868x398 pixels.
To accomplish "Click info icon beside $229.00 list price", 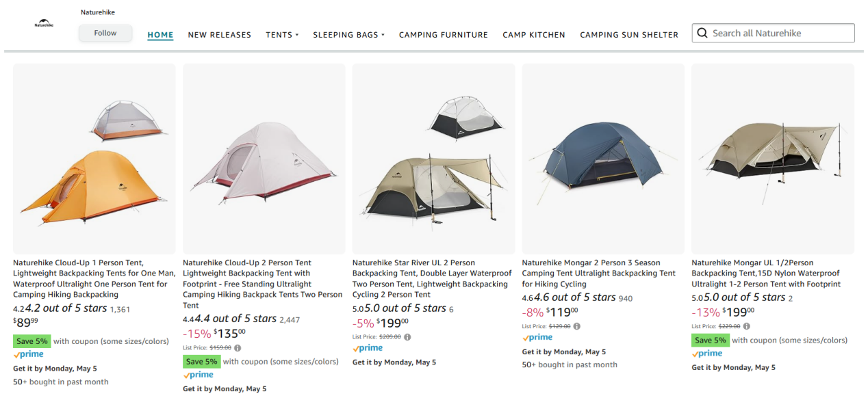I will (x=746, y=326).
